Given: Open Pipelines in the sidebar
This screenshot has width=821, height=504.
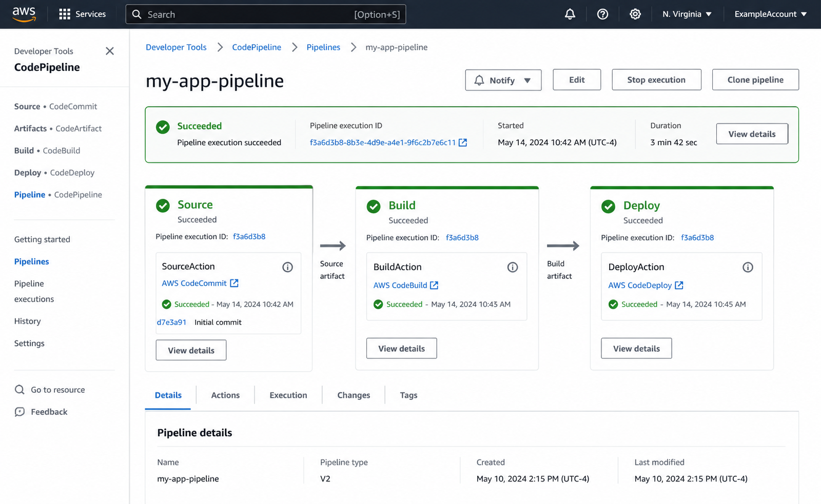Looking at the screenshot, I should pyautogui.click(x=32, y=261).
